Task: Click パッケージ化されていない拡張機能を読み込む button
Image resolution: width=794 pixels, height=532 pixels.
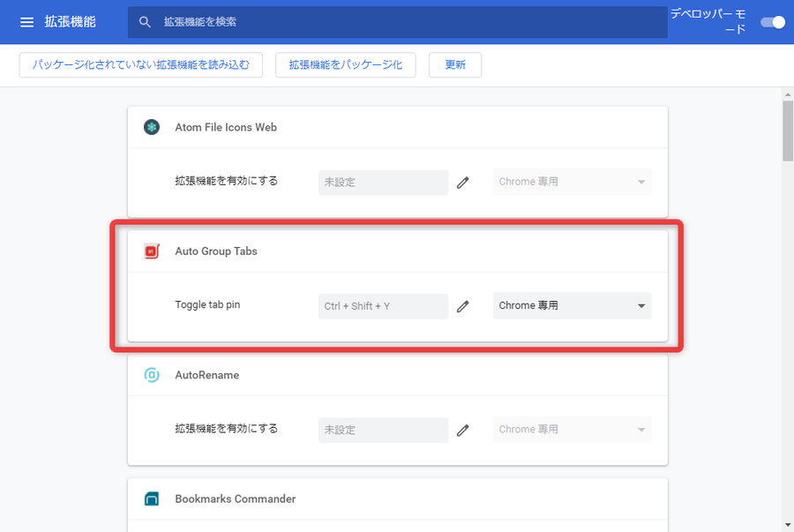Action: (x=141, y=64)
